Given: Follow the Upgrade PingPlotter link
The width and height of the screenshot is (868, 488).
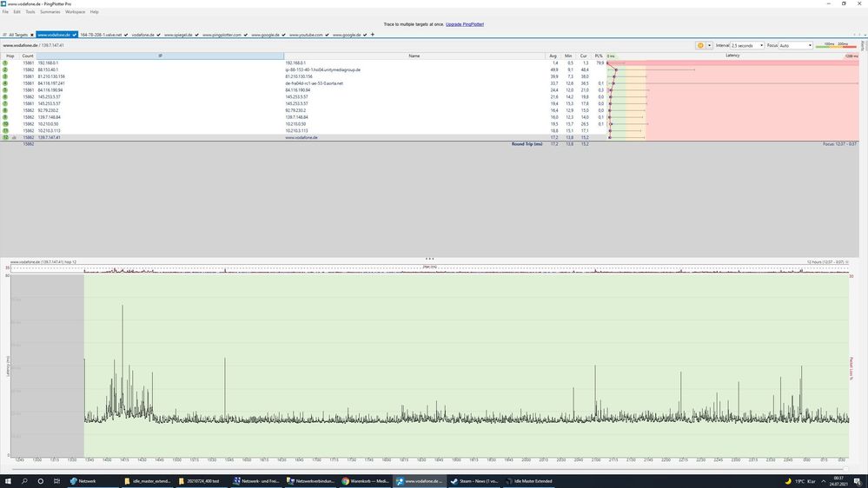Looking at the screenshot, I should point(465,24).
